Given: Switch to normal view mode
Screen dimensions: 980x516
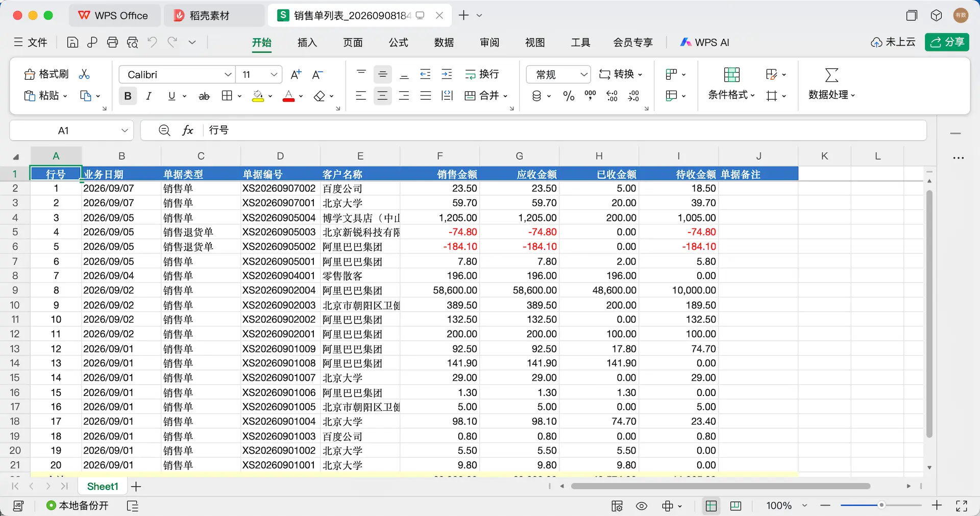Looking at the screenshot, I should [x=711, y=506].
